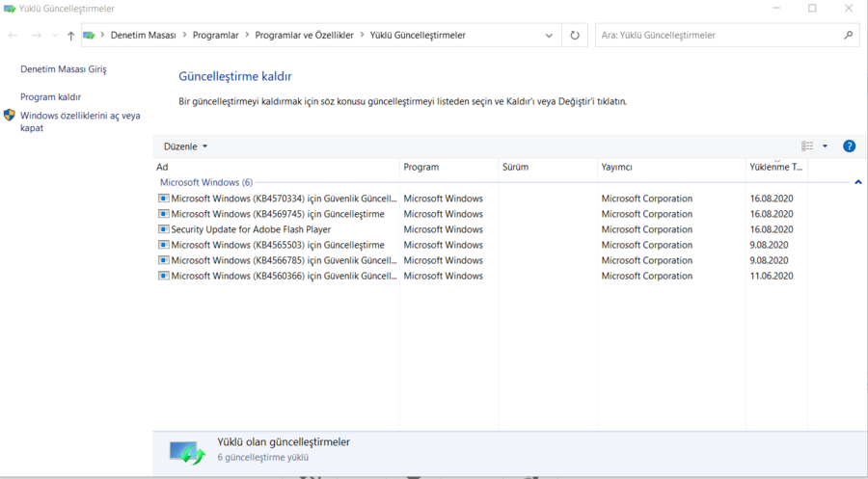Click the icon of KB4565503 row
The image size is (868, 479).
[163, 245]
